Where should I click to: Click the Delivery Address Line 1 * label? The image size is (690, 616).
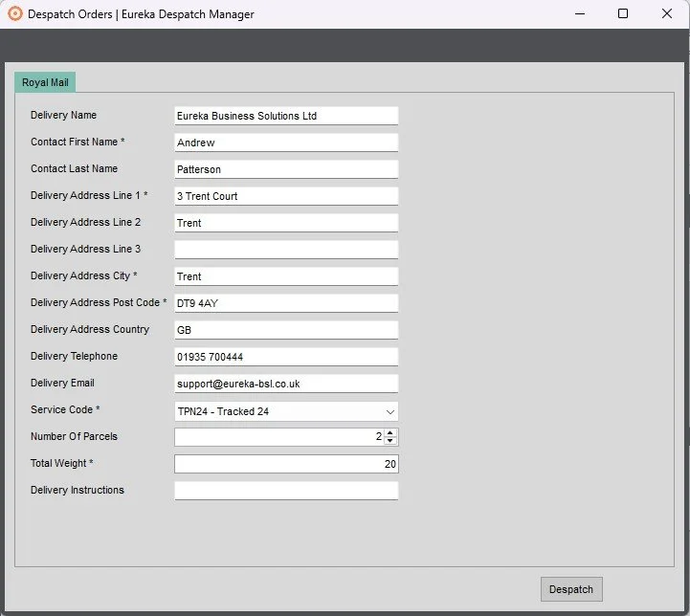(89, 195)
